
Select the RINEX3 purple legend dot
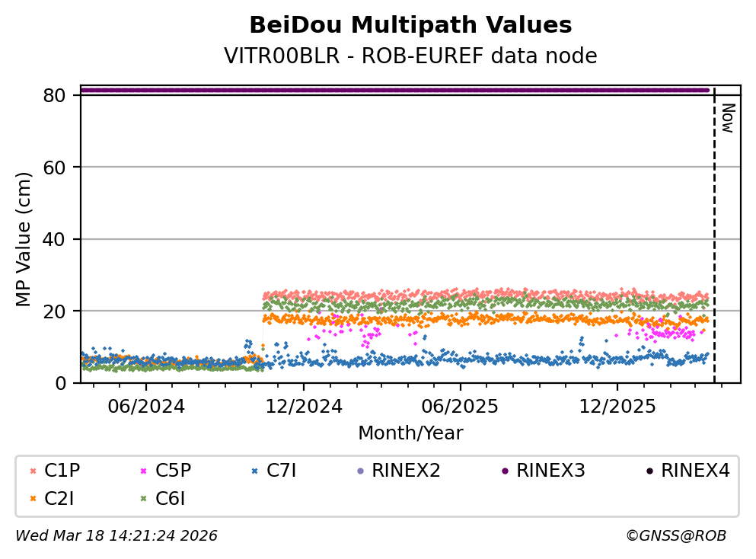click(504, 471)
